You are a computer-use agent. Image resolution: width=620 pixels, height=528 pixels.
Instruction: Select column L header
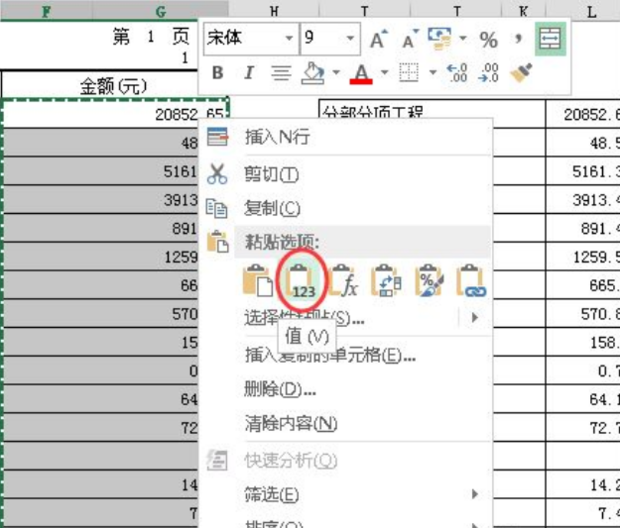(x=591, y=11)
